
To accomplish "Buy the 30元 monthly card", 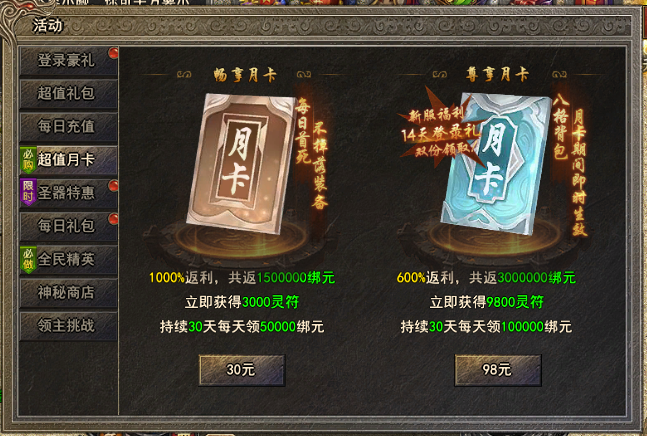I will (x=242, y=370).
